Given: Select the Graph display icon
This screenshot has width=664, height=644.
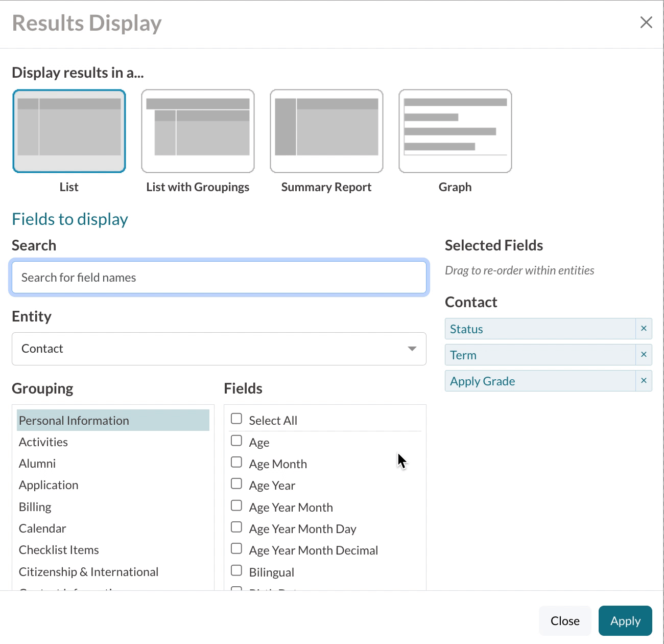Looking at the screenshot, I should [455, 131].
